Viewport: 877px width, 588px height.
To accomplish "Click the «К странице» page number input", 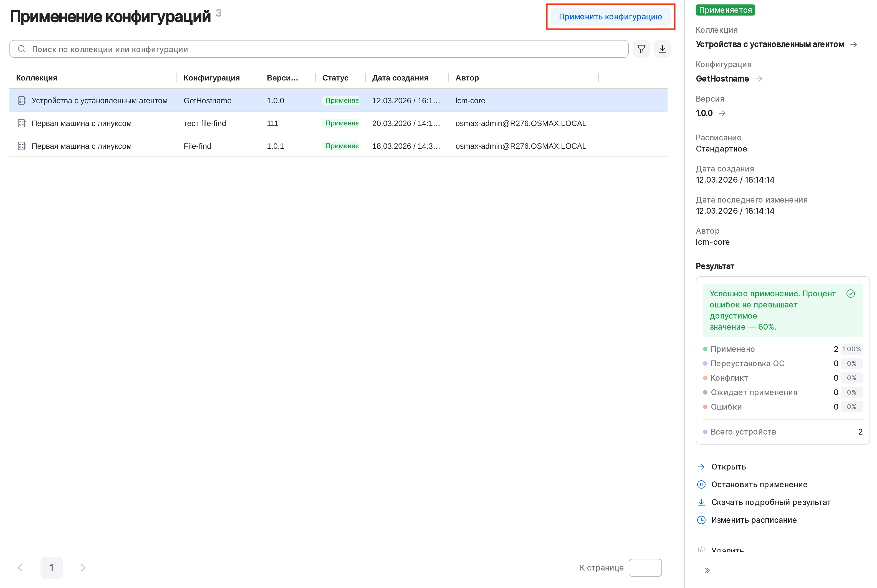I will pyautogui.click(x=645, y=567).
